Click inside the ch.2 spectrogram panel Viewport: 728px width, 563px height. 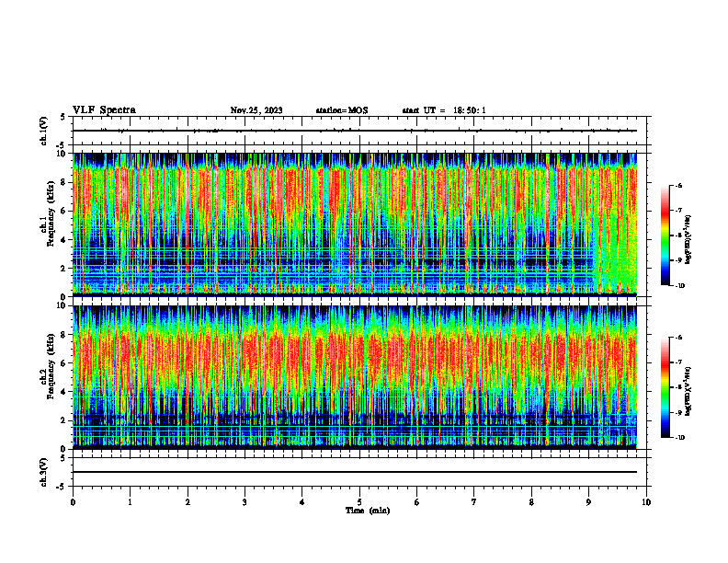tap(355, 377)
